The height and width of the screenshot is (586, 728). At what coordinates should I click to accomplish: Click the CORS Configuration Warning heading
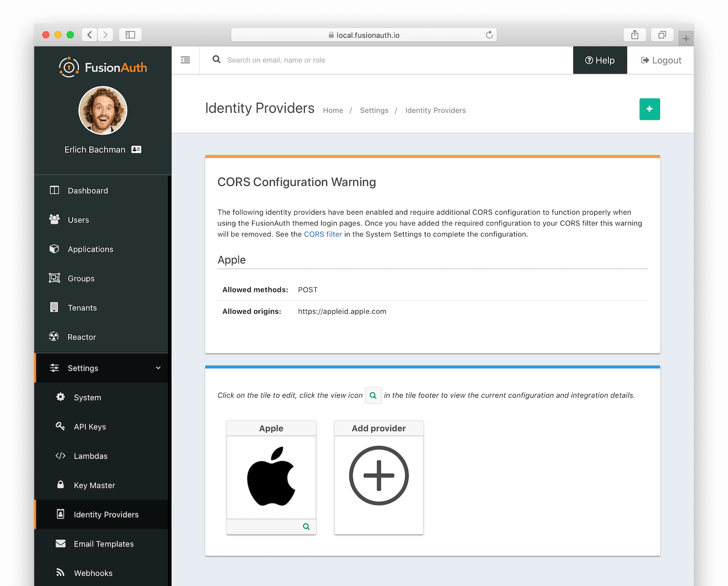pos(297,182)
